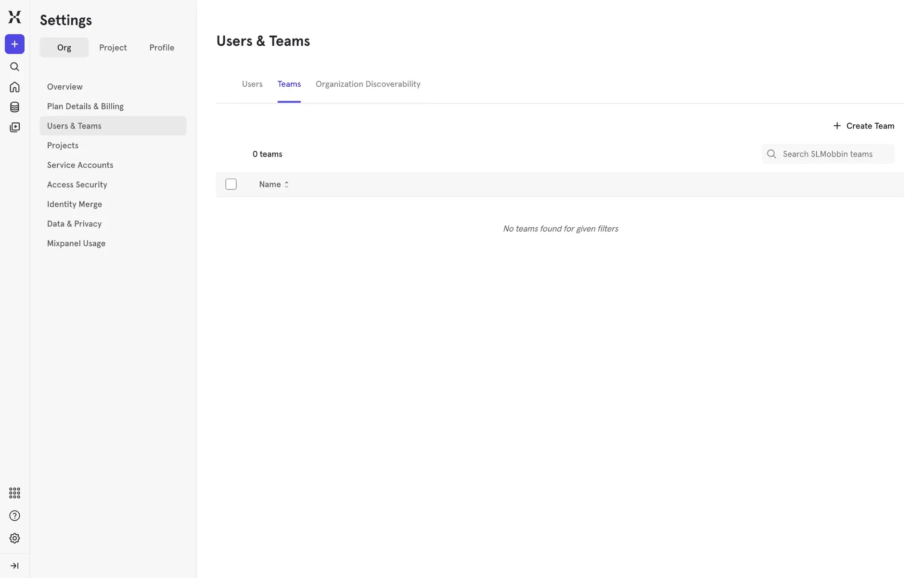Switch to Organization Discoverability tab

point(368,84)
